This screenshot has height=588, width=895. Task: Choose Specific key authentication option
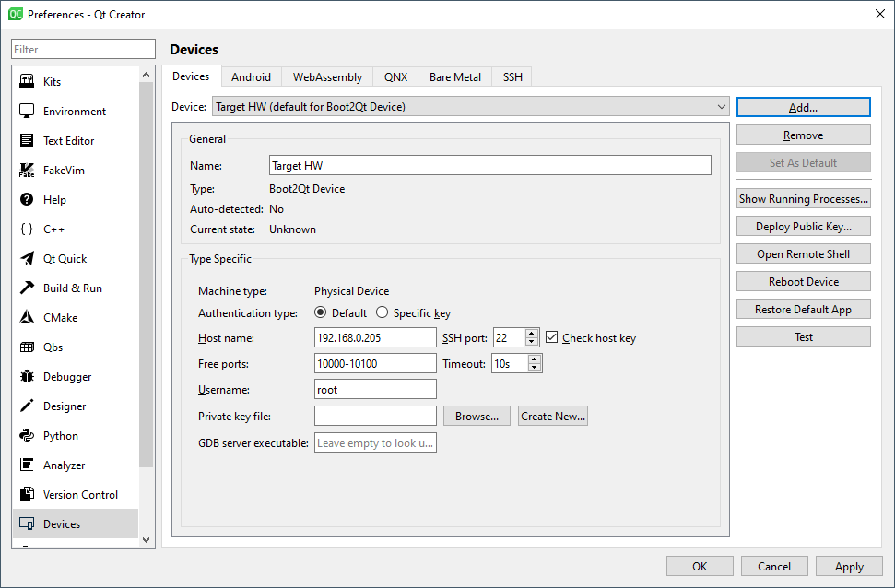pos(383,313)
